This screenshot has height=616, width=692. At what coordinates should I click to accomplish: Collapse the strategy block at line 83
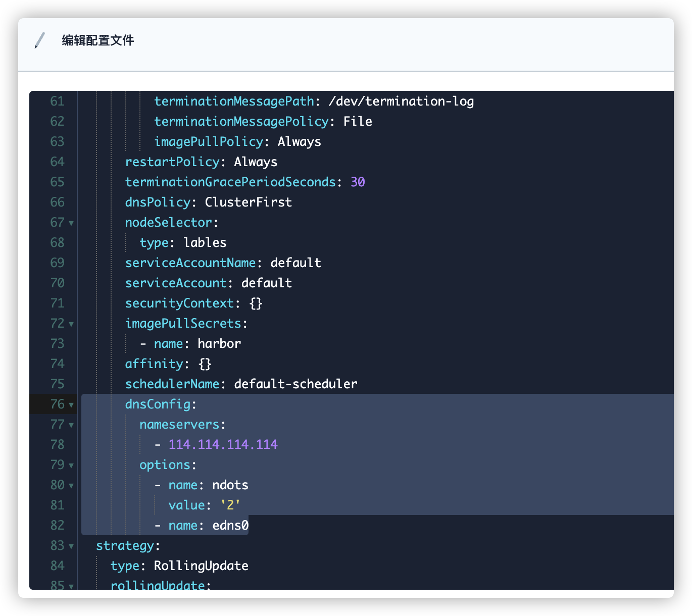point(71,546)
